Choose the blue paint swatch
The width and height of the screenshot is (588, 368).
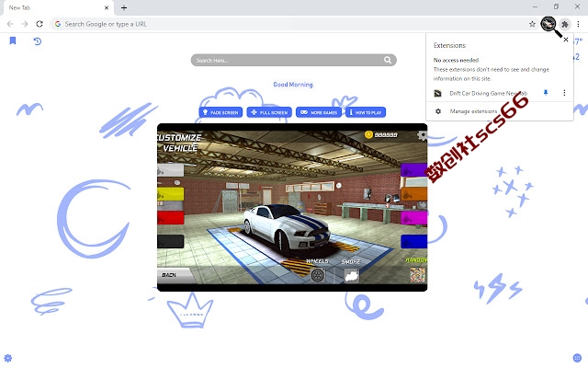[414, 241]
